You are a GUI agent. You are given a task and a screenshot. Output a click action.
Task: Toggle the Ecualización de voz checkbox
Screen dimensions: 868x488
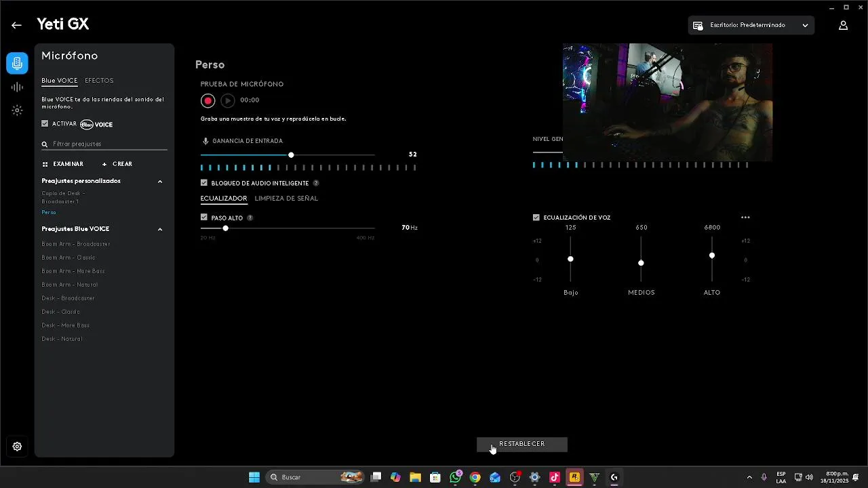[536, 218]
